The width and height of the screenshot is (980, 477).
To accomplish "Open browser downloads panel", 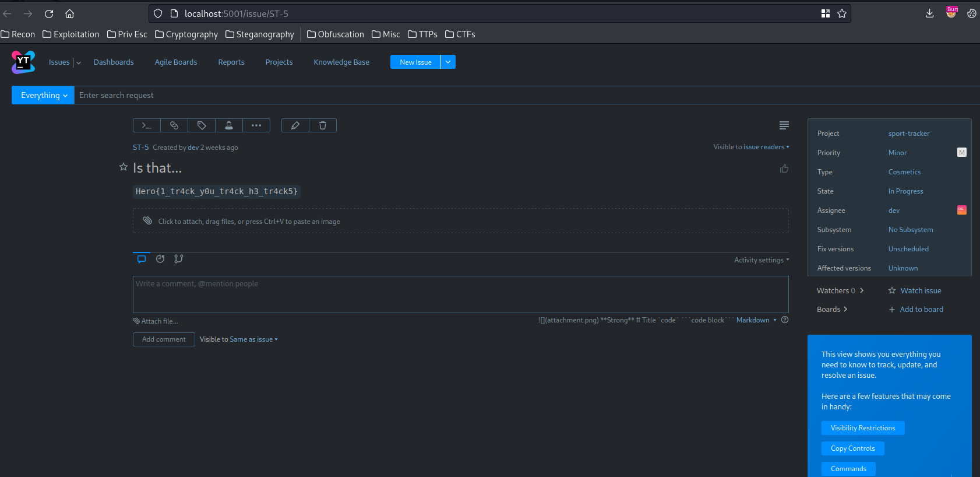I will pyautogui.click(x=930, y=13).
